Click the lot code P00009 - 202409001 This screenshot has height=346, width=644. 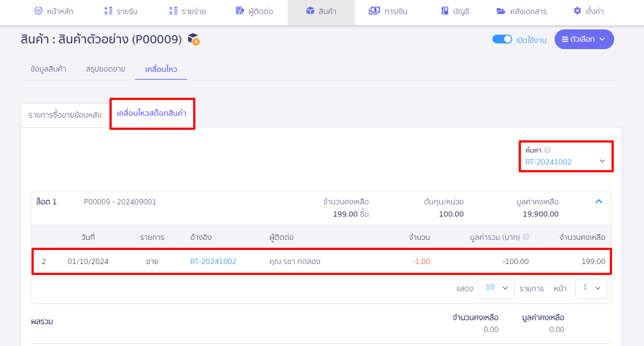120,202
